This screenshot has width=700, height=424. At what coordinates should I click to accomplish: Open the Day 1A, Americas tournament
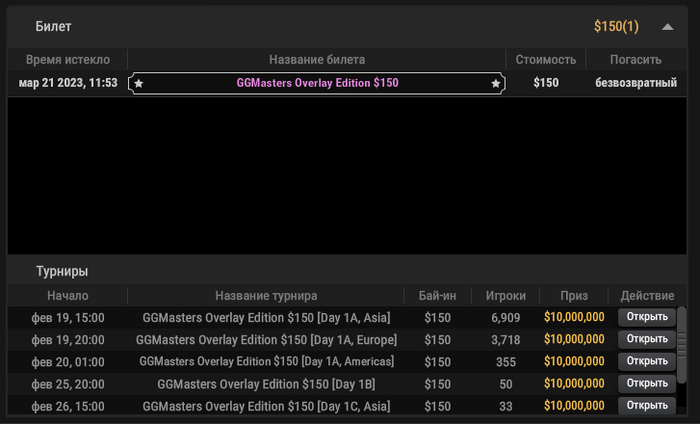tap(647, 362)
